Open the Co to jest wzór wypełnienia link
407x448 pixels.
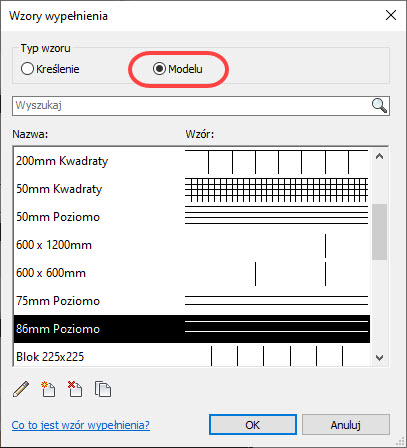tap(81, 425)
